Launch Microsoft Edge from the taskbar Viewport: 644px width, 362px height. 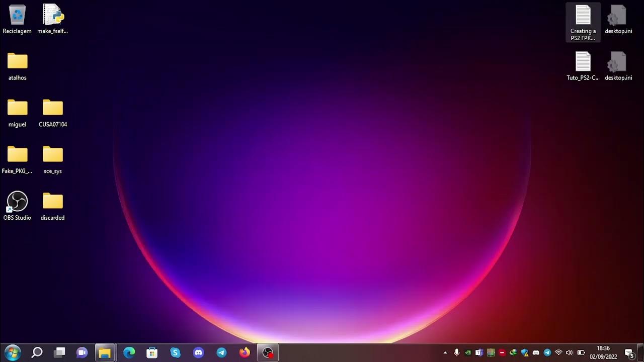click(x=129, y=353)
